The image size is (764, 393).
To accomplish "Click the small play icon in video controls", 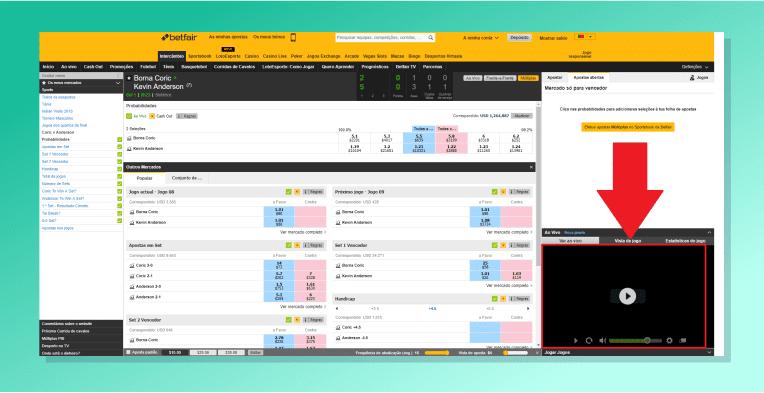I will pyautogui.click(x=575, y=341).
